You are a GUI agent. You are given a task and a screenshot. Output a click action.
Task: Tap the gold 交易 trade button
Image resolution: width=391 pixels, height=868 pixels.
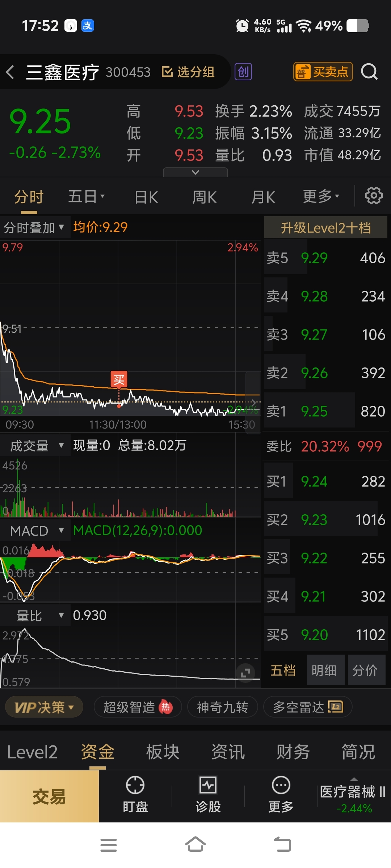click(49, 796)
